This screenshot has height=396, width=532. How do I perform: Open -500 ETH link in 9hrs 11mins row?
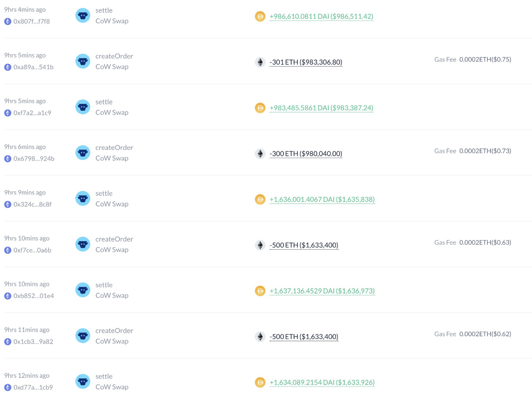[304, 337]
